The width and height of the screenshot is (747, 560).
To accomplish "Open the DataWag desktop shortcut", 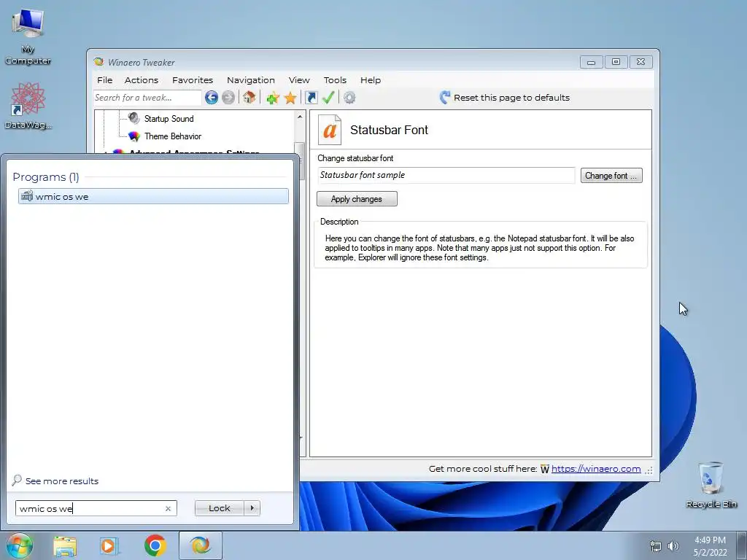I will [28, 106].
